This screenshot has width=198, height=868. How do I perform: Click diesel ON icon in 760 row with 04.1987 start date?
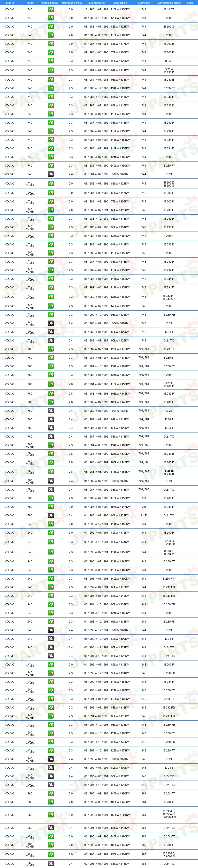(x=51, y=428)
